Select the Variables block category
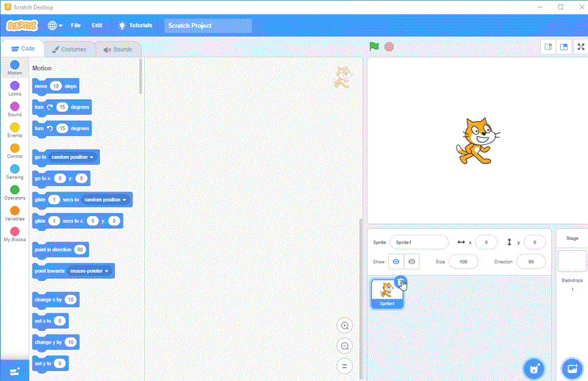This screenshot has height=381, width=588. 15,214
